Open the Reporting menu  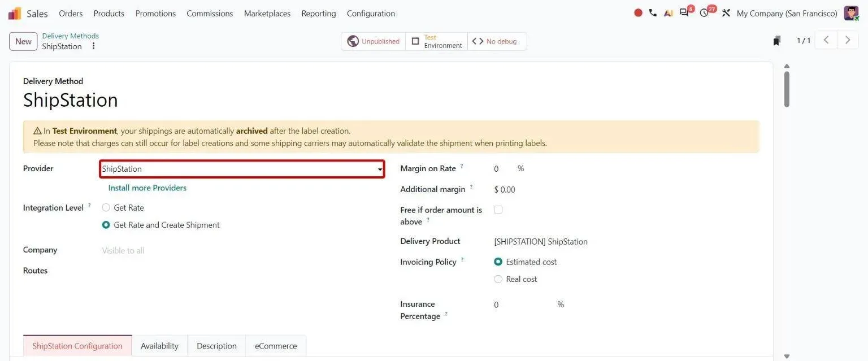click(x=319, y=13)
